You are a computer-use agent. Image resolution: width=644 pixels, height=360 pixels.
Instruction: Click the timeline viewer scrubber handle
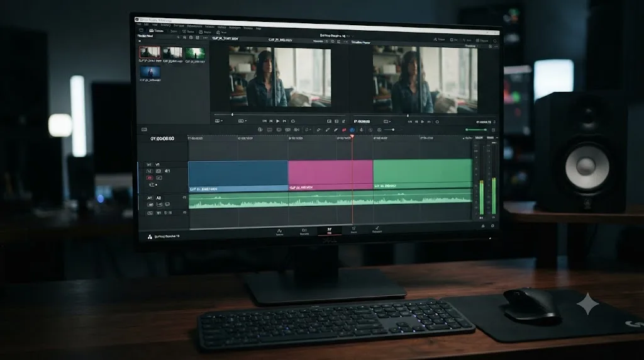[x=408, y=116]
